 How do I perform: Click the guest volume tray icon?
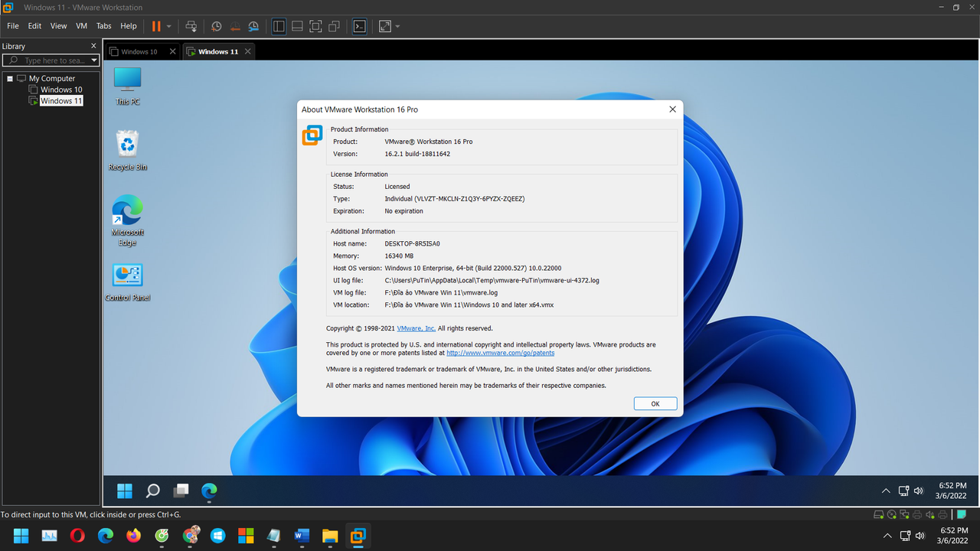[919, 491]
